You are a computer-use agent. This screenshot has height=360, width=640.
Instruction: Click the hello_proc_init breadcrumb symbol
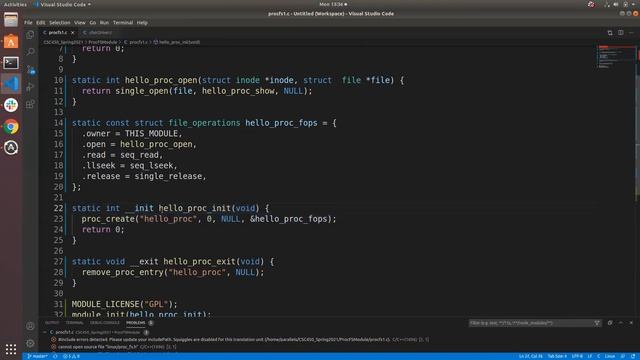coord(177,42)
